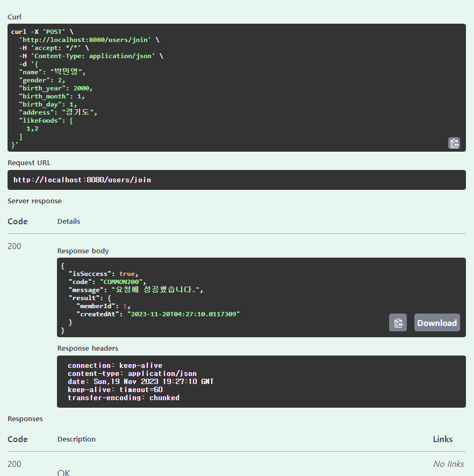Click the 'Curl' section label

(15, 17)
